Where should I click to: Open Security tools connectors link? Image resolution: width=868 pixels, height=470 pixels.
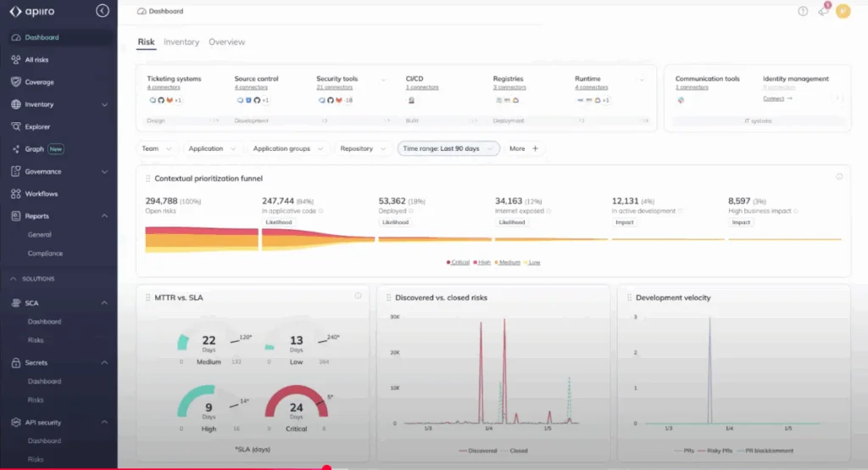click(334, 87)
